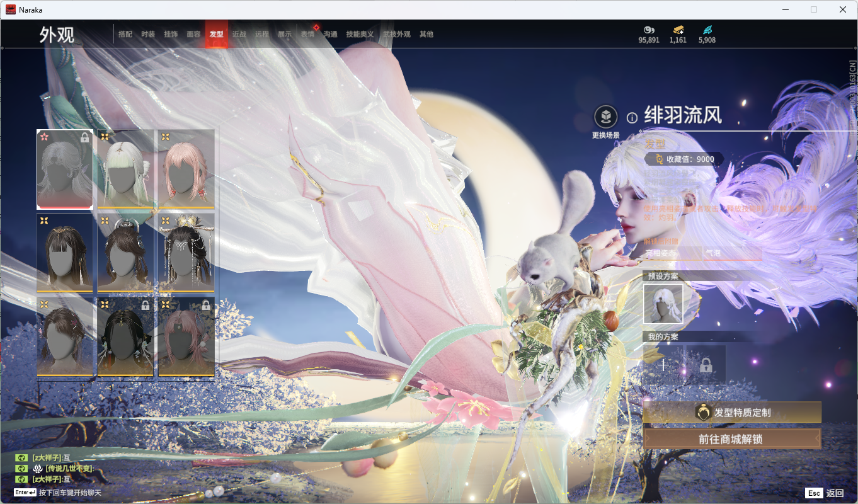Add new scheme with the plus icon
The width and height of the screenshot is (858, 504).
pyautogui.click(x=663, y=365)
